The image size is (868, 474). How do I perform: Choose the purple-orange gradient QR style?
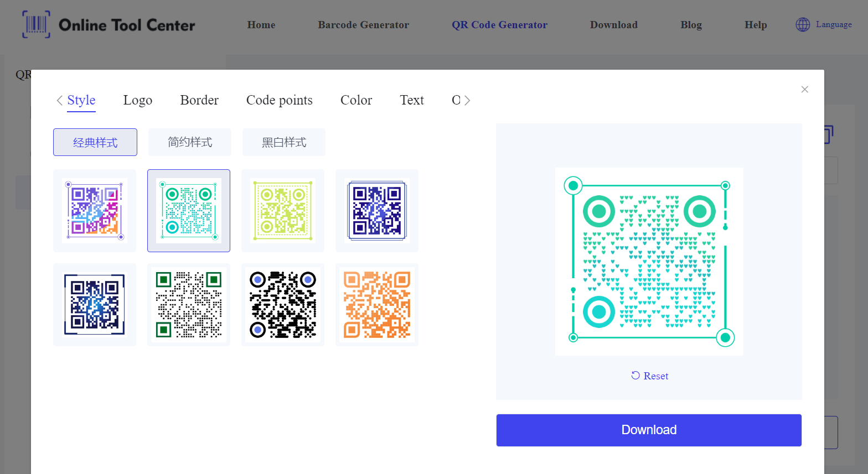[95, 211]
